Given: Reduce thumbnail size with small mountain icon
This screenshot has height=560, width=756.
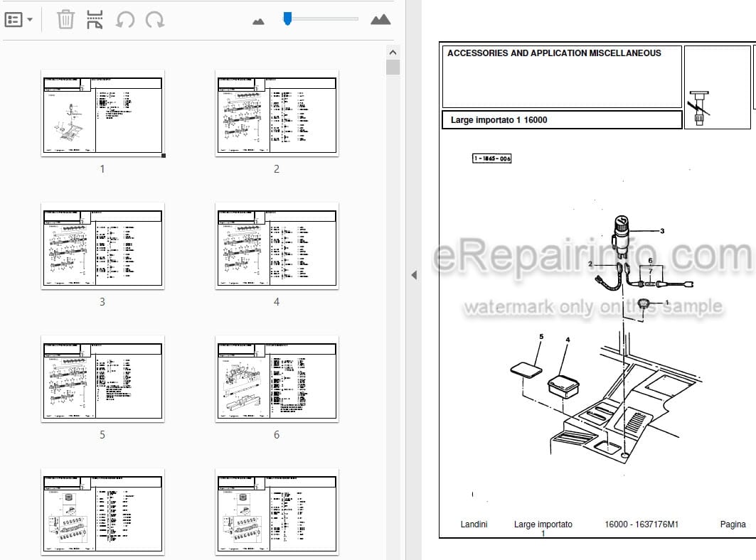Looking at the screenshot, I should [x=258, y=21].
